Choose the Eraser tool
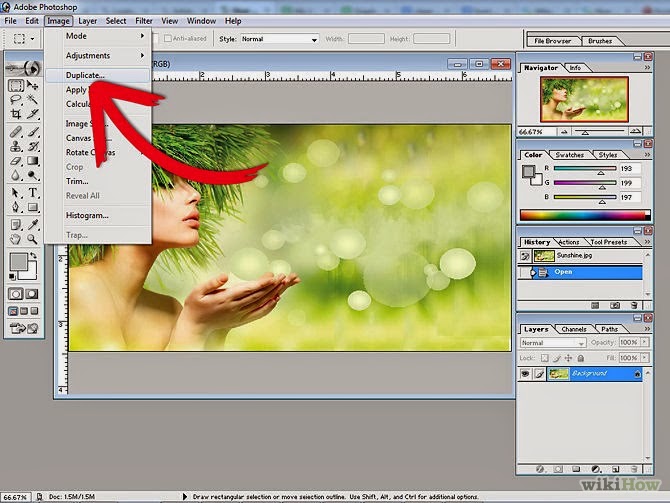This screenshot has width=670, height=503. pos(15,162)
